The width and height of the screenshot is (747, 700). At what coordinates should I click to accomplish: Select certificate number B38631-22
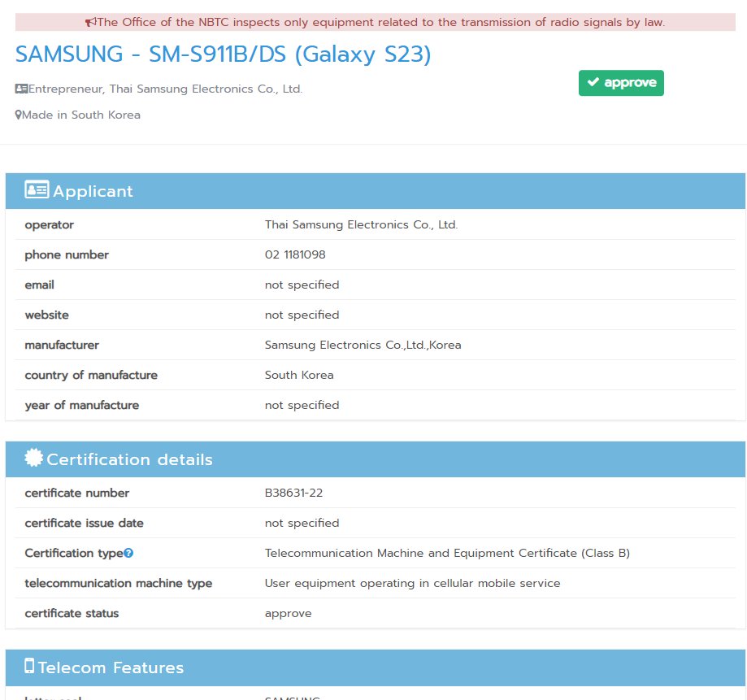click(x=293, y=493)
